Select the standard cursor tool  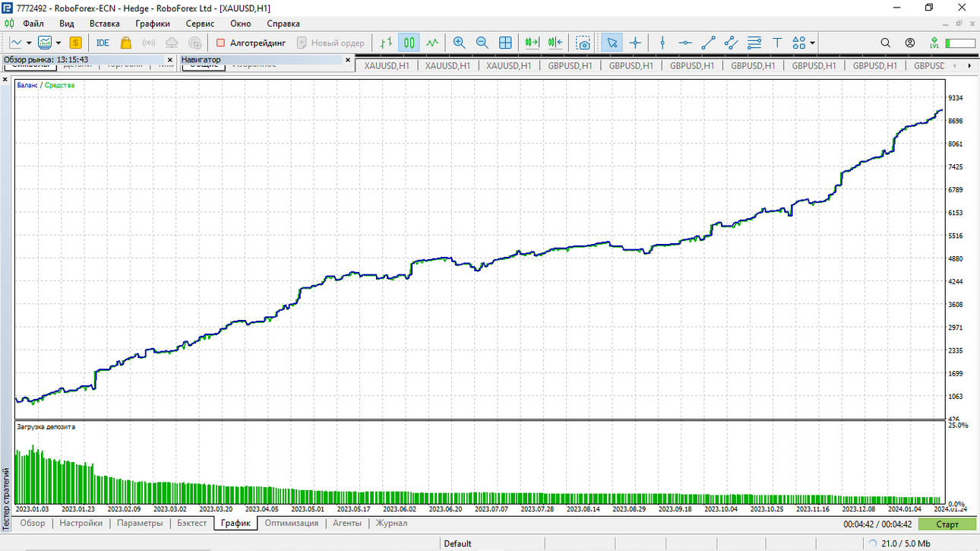(x=612, y=43)
